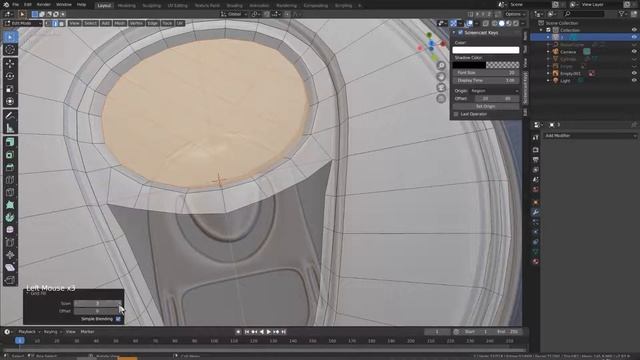This screenshot has height=360, width=640.
Task: Select the Knife tool
Action: tap(10, 192)
